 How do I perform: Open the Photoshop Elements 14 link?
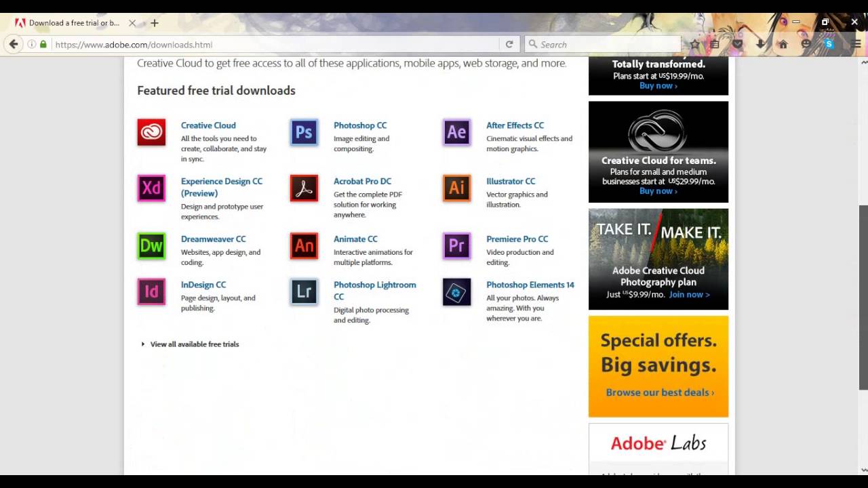(x=530, y=285)
